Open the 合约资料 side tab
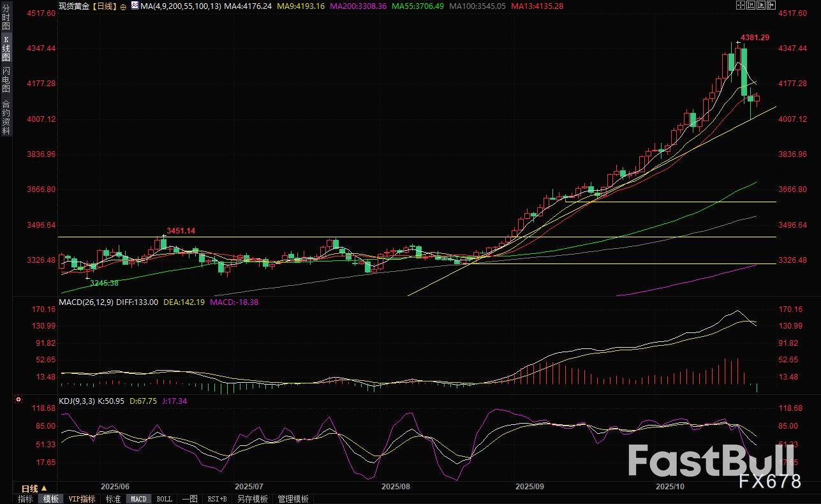 coord(6,117)
